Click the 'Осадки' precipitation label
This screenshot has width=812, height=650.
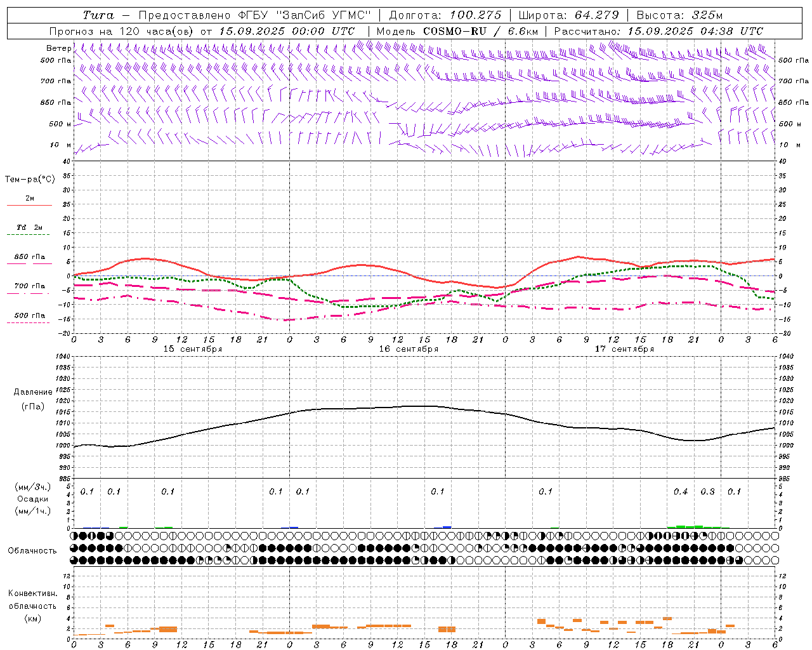tap(33, 499)
